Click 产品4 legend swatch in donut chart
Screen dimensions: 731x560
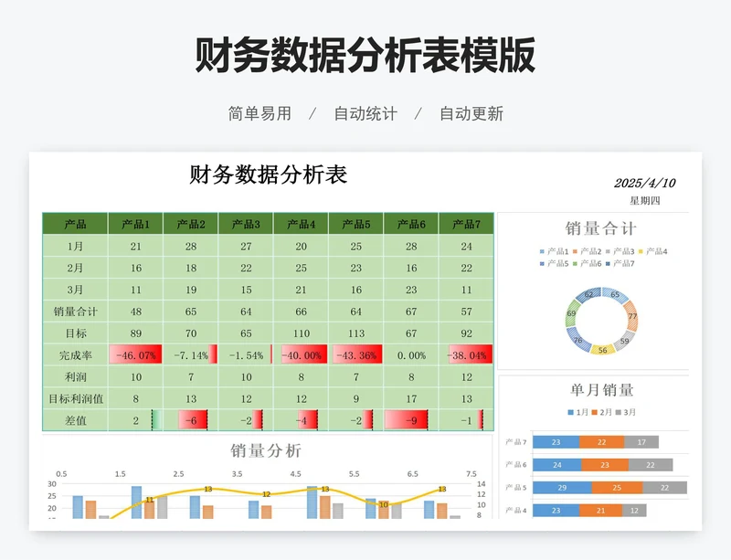[x=641, y=251]
